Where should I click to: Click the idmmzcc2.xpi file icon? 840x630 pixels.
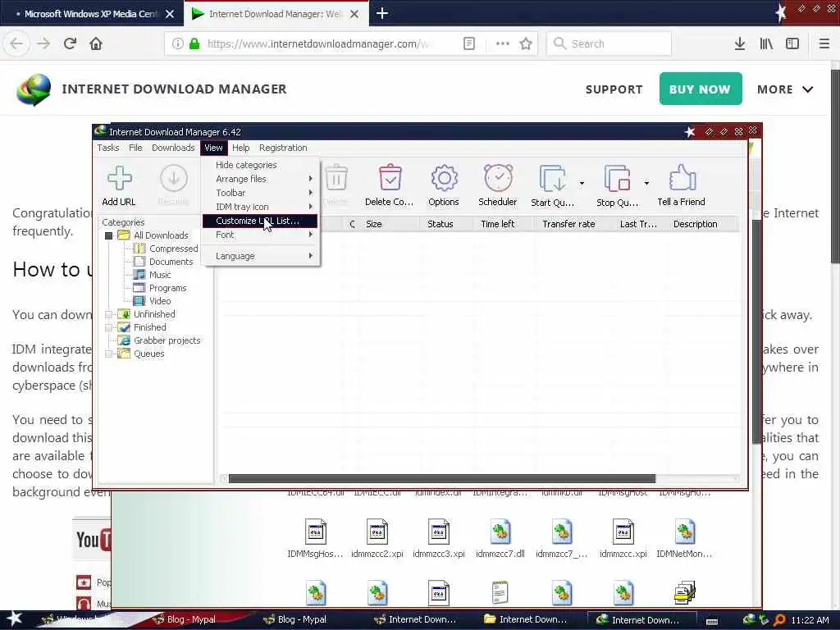point(377,532)
